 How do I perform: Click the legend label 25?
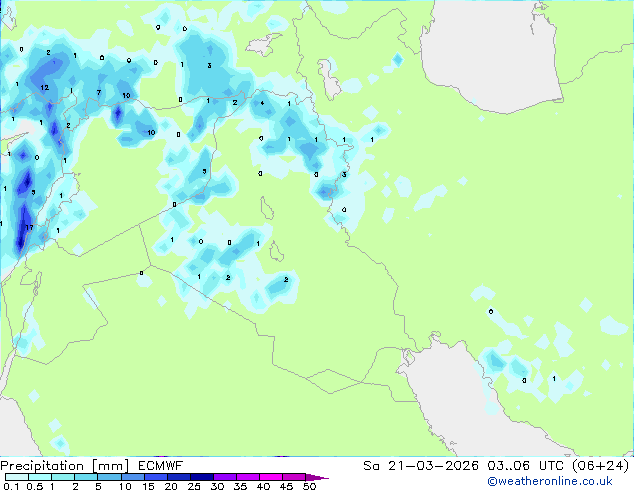click(x=194, y=486)
